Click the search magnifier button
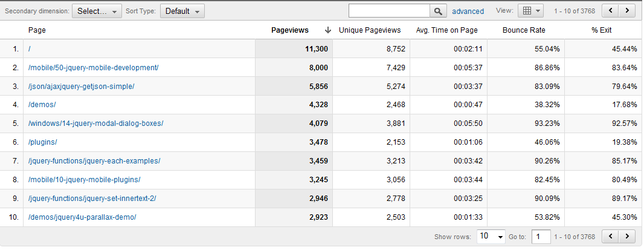The image size is (644, 250). [x=438, y=11]
